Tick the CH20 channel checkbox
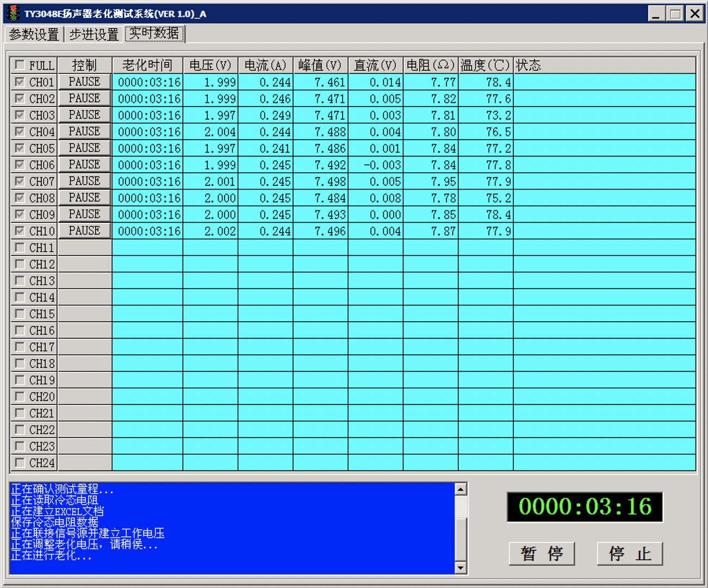This screenshot has width=708, height=588. click(20, 397)
